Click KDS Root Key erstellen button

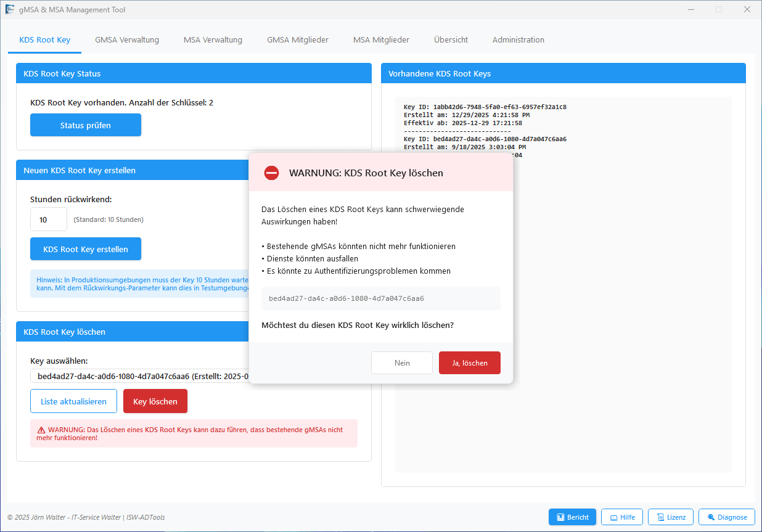pos(86,250)
